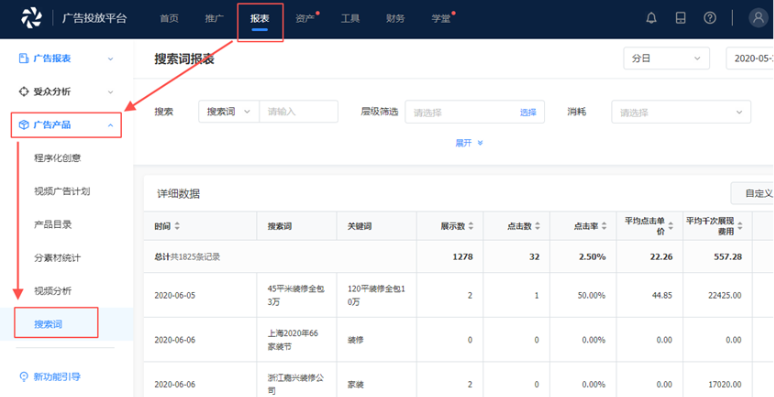
Task: Open 产品目录 in sidebar
Action: (x=53, y=225)
